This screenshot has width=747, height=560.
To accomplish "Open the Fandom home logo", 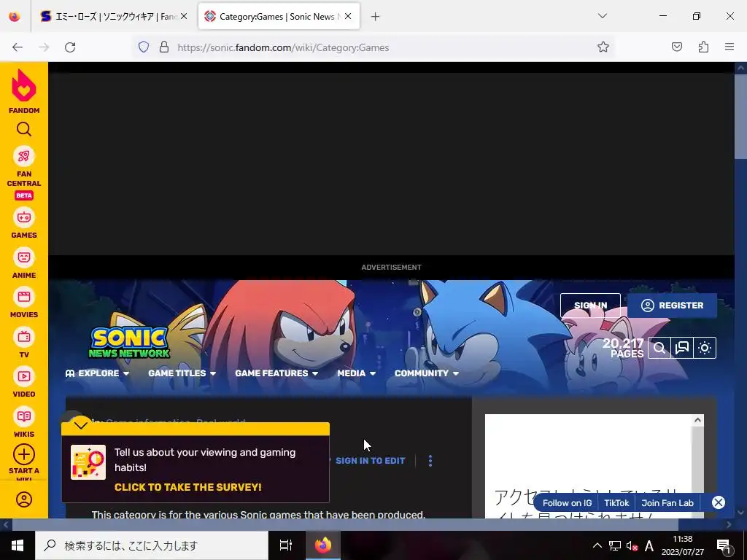I will (x=24, y=91).
